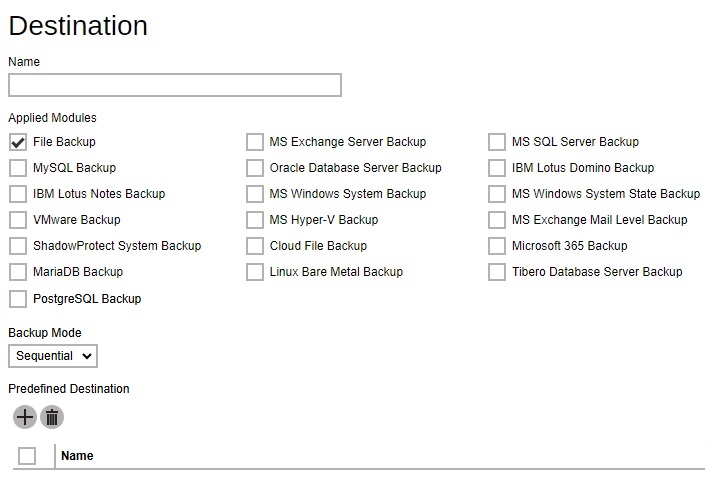Enable the MySQL Backup module

pos(18,168)
